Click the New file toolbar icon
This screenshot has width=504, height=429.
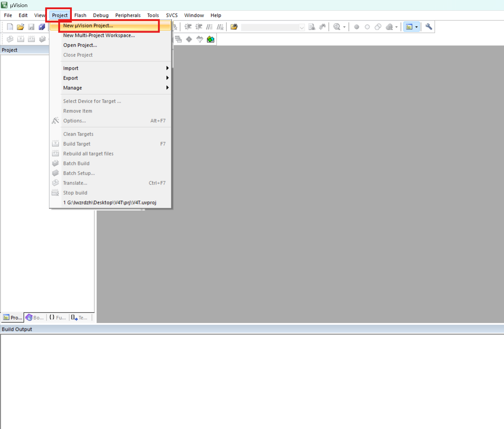[x=10, y=27]
